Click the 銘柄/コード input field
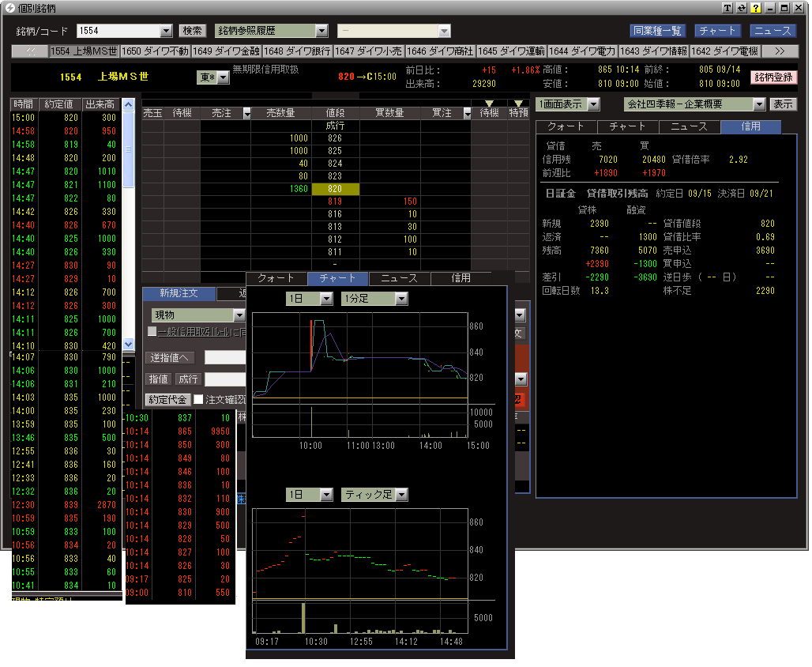812x667 pixels. (x=118, y=31)
